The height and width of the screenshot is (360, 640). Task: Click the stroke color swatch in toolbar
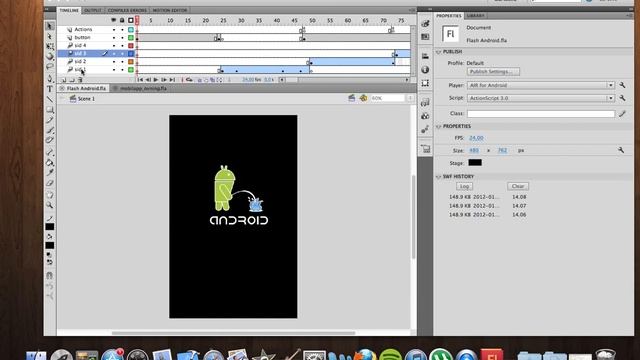50,227
